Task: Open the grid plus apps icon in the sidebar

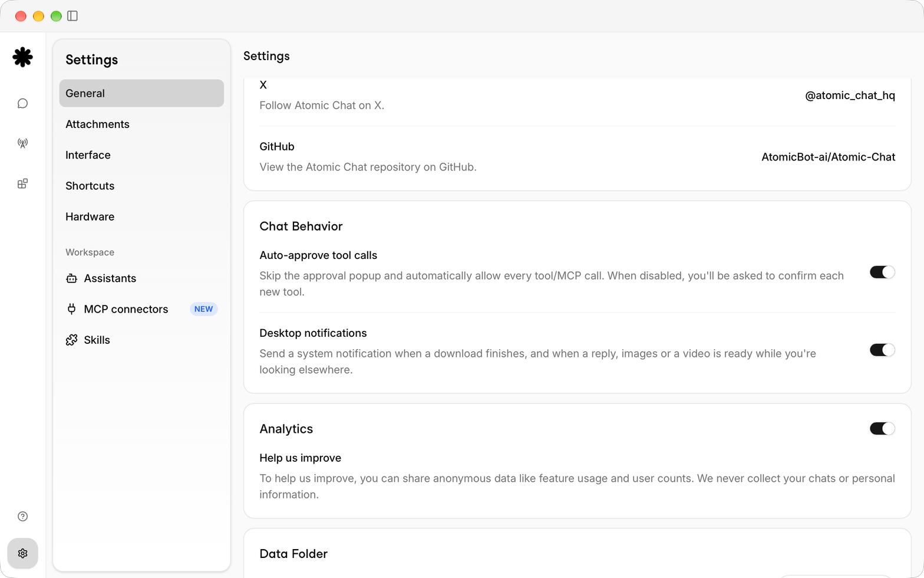Action: click(22, 183)
